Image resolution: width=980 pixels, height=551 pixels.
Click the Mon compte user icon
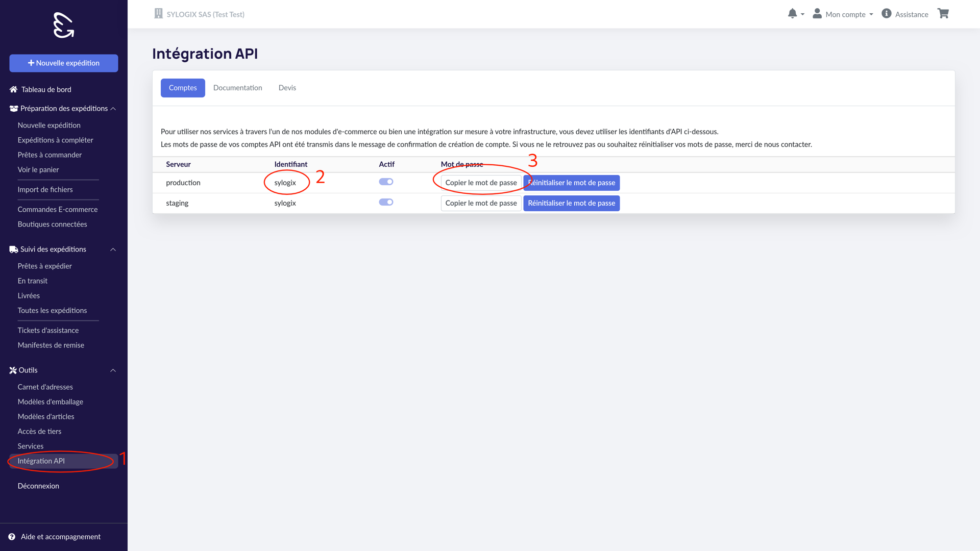point(817,14)
